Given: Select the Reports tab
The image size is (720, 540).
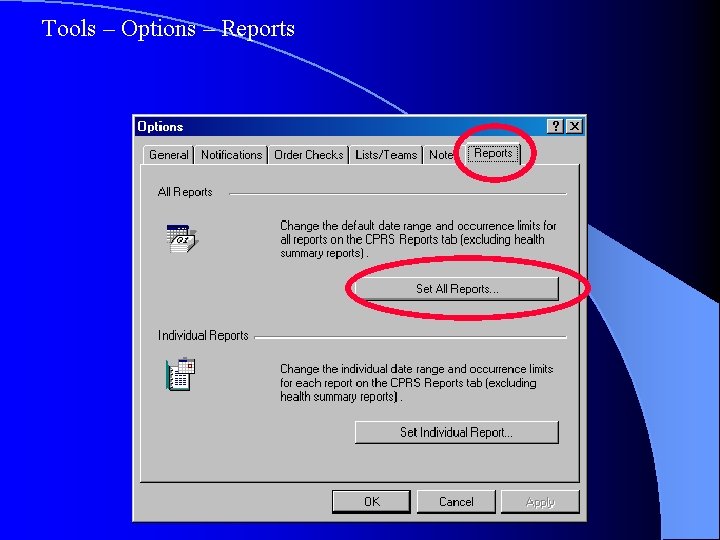Looking at the screenshot, I should (493, 153).
